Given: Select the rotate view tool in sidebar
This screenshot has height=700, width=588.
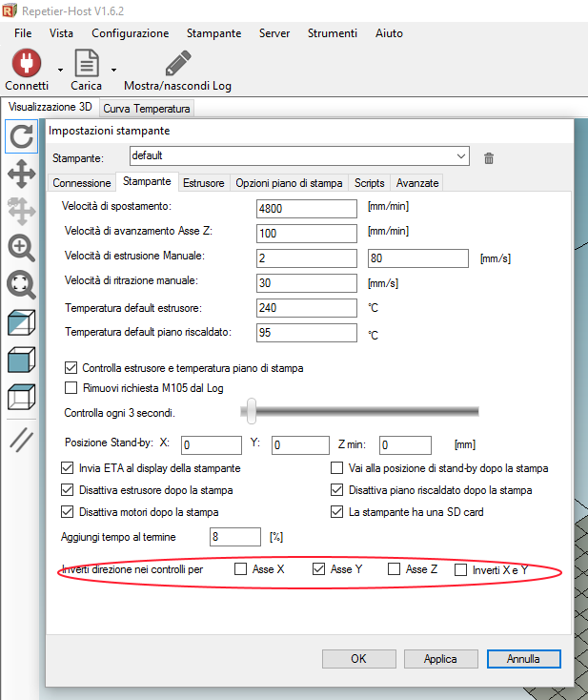Looking at the screenshot, I should [x=21, y=136].
